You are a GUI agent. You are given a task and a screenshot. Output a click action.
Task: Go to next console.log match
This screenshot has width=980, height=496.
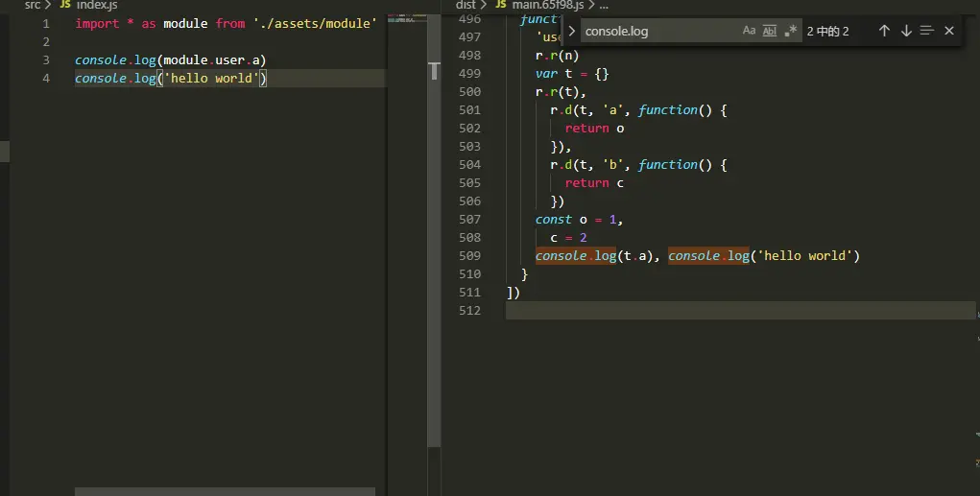click(906, 31)
